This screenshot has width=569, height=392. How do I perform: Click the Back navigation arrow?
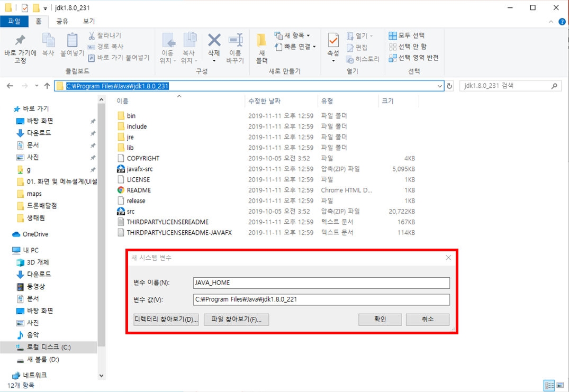tap(10, 86)
